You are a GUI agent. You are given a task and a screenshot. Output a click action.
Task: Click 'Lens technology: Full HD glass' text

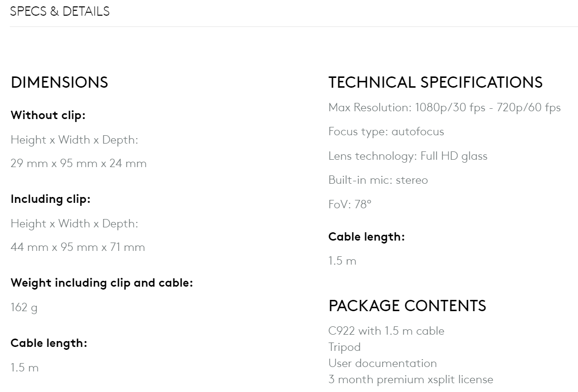tap(408, 156)
